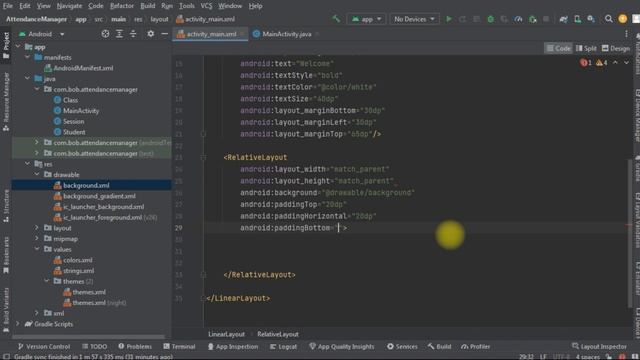Run the app with green play icon
Screen dimensions: 640x360
click(449, 19)
